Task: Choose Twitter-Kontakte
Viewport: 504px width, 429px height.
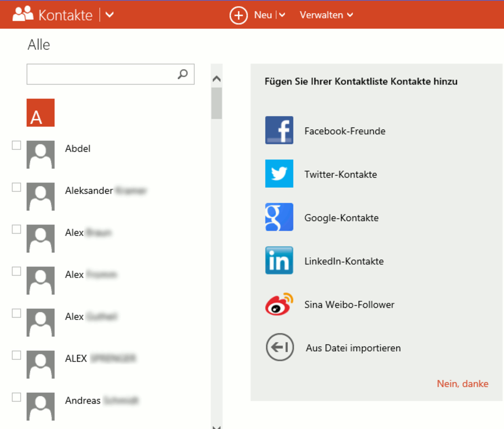Action: [341, 174]
